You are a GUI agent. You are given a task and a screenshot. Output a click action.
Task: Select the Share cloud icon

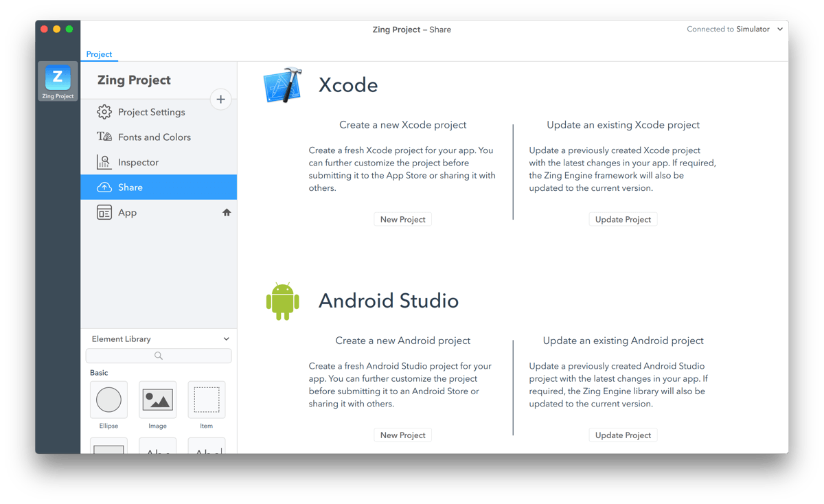pyautogui.click(x=104, y=187)
